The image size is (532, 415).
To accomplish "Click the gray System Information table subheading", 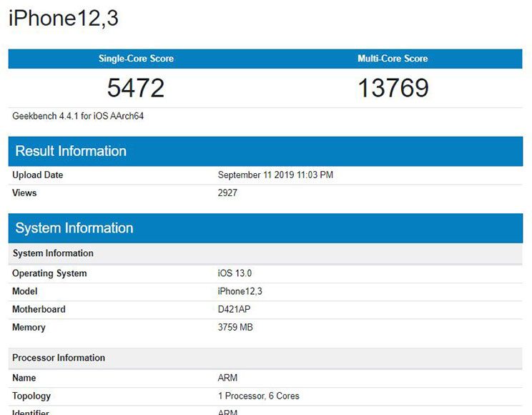I will click(54, 253).
